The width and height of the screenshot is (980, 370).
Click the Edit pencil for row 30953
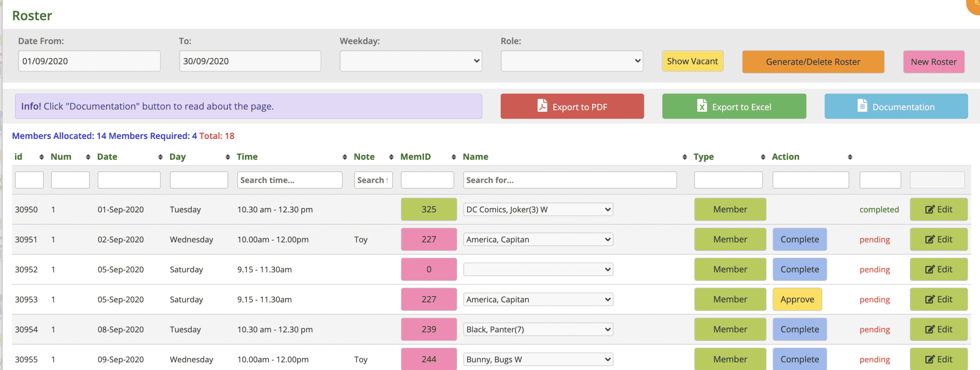[929, 299]
